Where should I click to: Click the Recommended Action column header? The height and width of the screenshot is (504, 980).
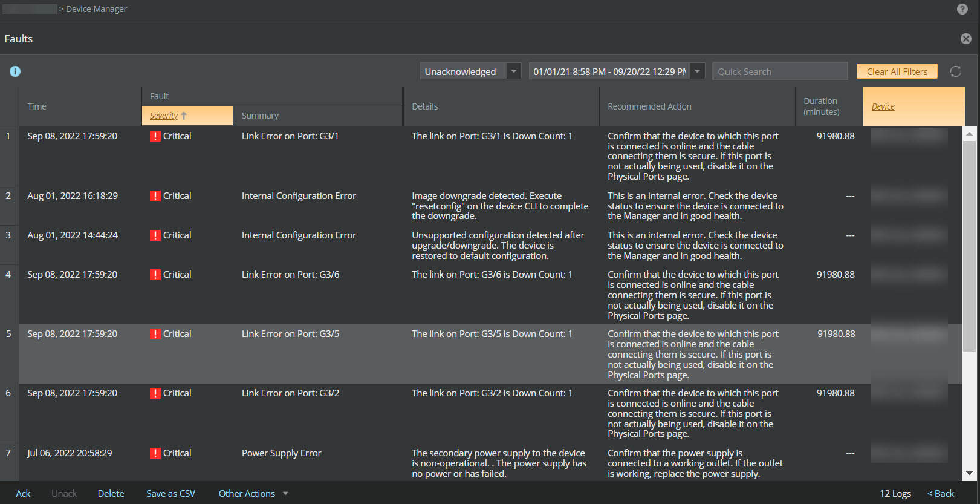point(697,106)
